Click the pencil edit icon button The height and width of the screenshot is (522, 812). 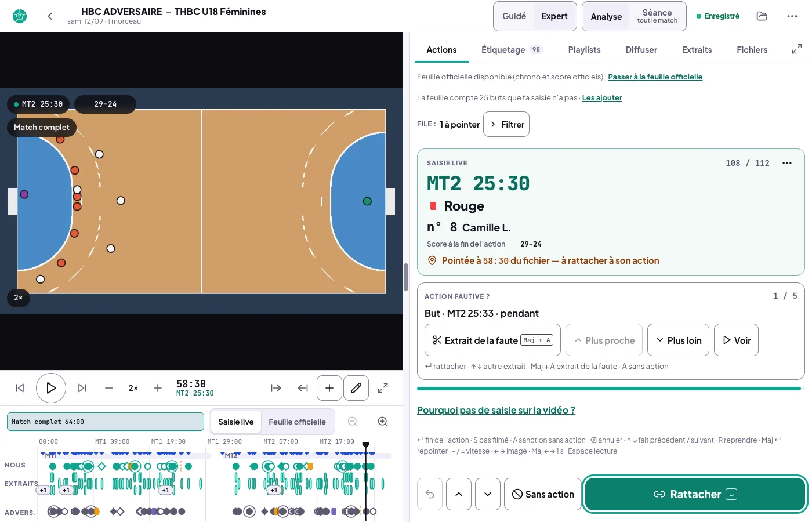tap(356, 388)
